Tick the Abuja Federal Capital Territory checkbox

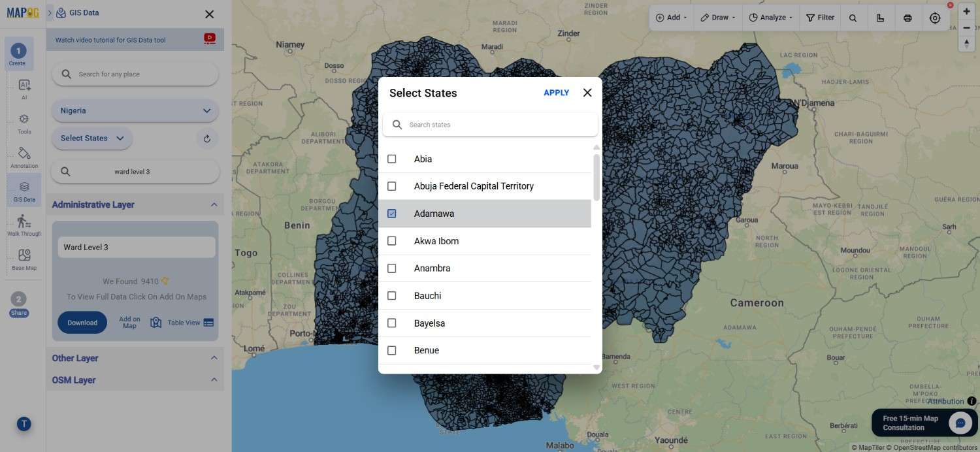point(392,186)
